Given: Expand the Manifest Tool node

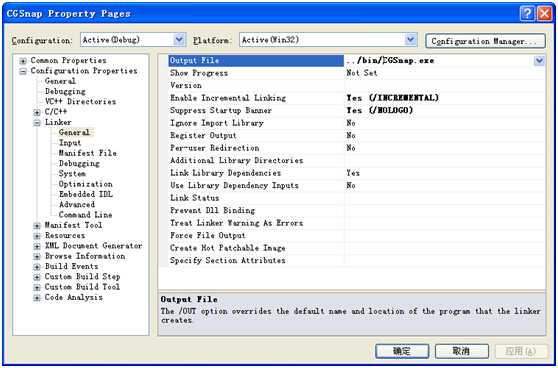Looking at the screenshot, I should 37,226.
